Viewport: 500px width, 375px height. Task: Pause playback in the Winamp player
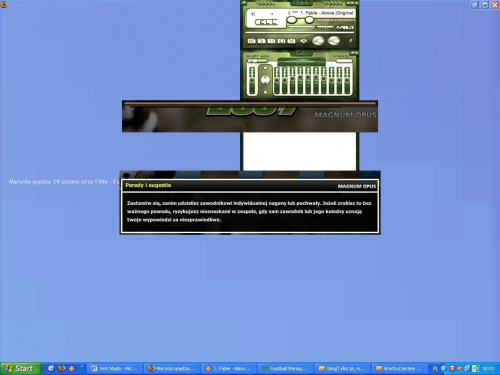(x=272, y=41)
